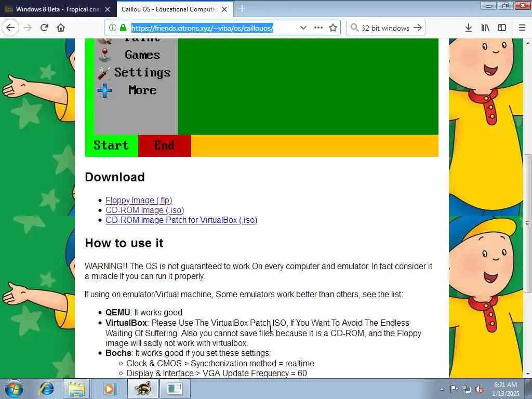This screenshot has width=532, height=399.
Task: Click the muted volume tray icon
Action: [480, 389]
